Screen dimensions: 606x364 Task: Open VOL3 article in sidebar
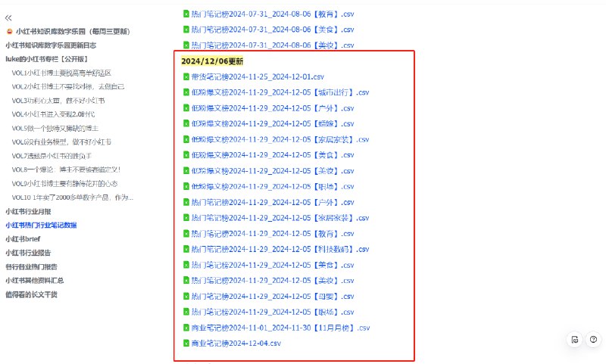pos(58,101)
